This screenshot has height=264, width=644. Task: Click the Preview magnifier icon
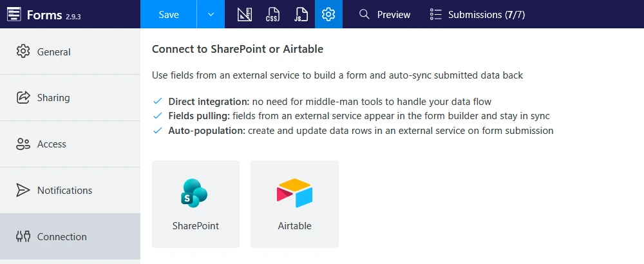coord(364,14)
